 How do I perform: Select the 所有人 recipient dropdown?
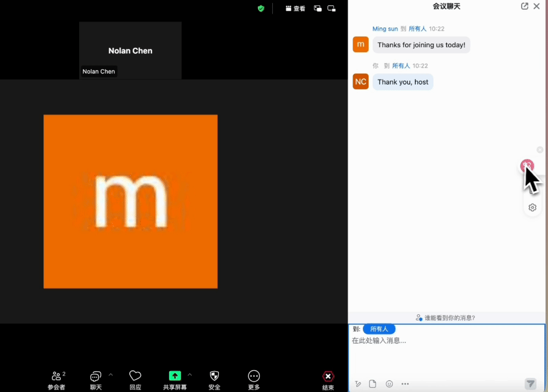coord(379,329)
